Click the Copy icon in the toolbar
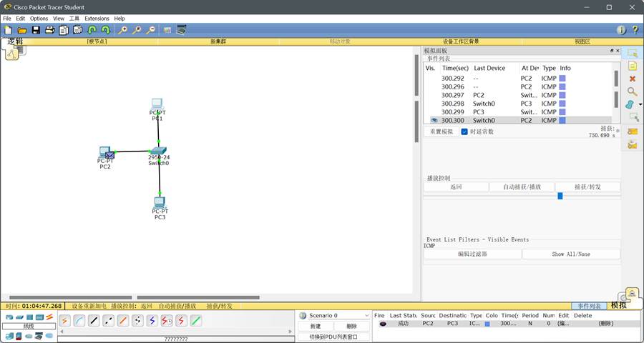644x343 pixels. [64, 30]
